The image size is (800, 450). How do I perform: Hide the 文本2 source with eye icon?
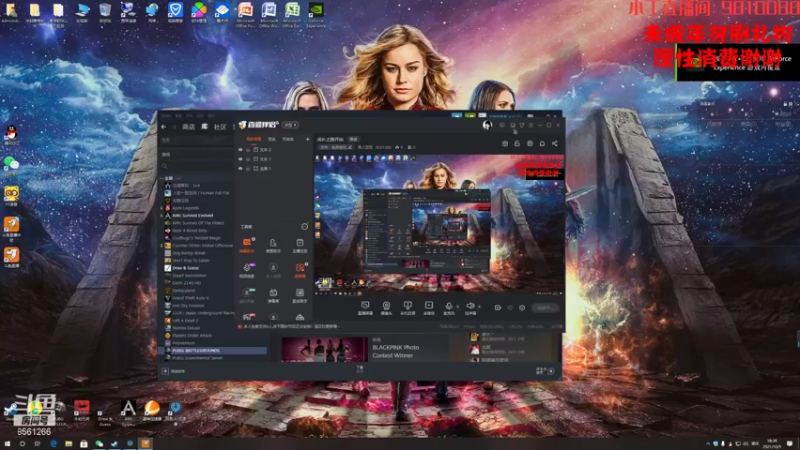tap(240, 150)
